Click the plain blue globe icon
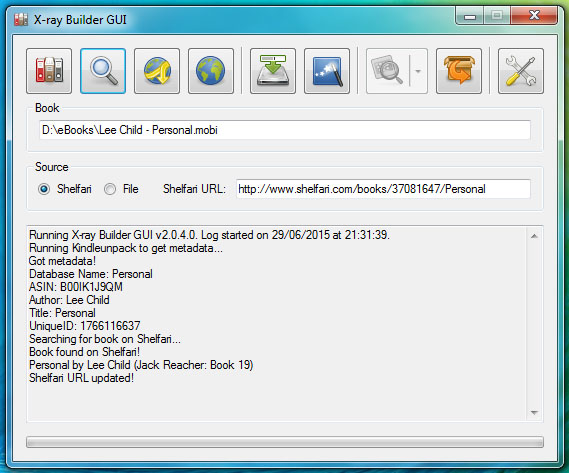Image resolution: width=569 pixels, height=473 pixels. point(211,71)
